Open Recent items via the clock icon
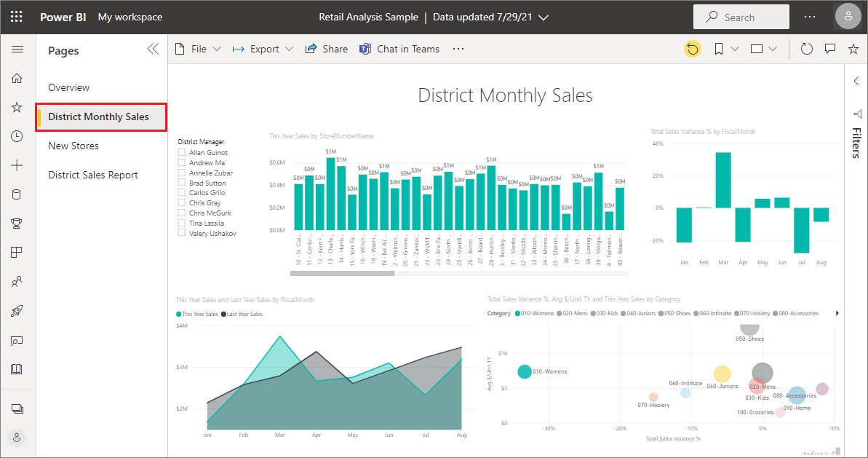The height and width of the screenshot is (458, 868). coord(17,136)
